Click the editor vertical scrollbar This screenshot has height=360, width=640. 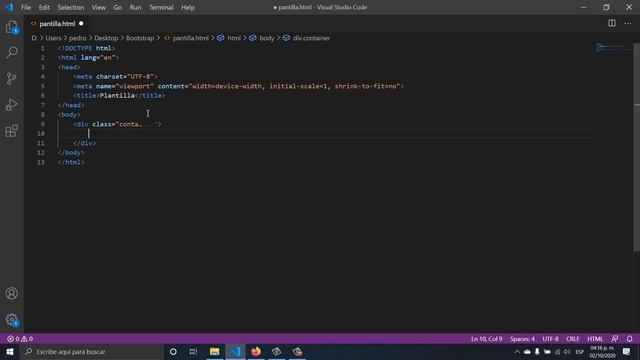tap(636, 147)
